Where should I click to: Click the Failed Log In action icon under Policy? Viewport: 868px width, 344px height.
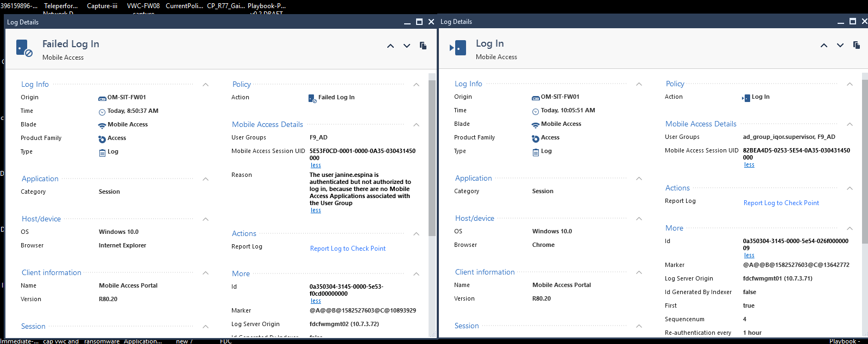[312, 98]
